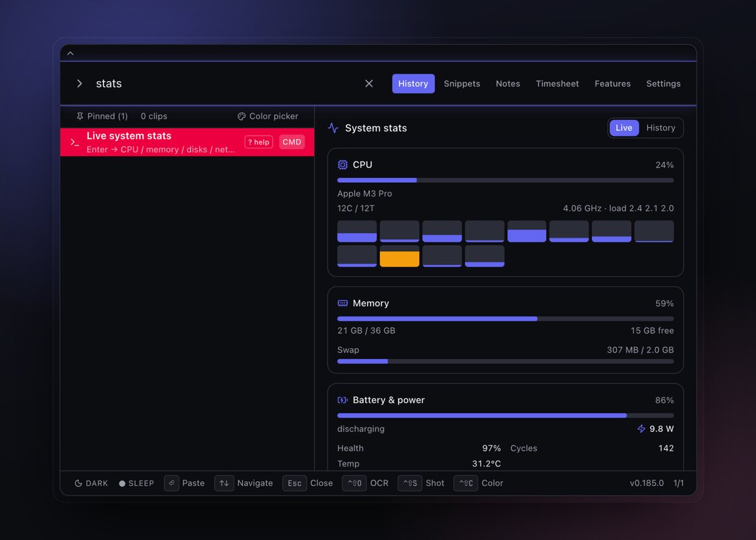Click the Swap usage bar
Screen dimensions: 756x540
[x=506, y=361]
